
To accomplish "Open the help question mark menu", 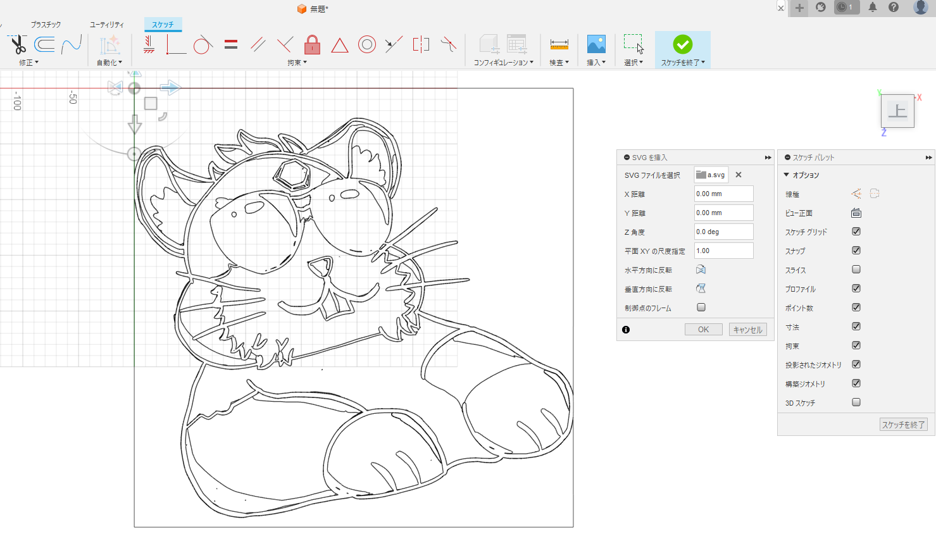I will [x=894, y=8].
